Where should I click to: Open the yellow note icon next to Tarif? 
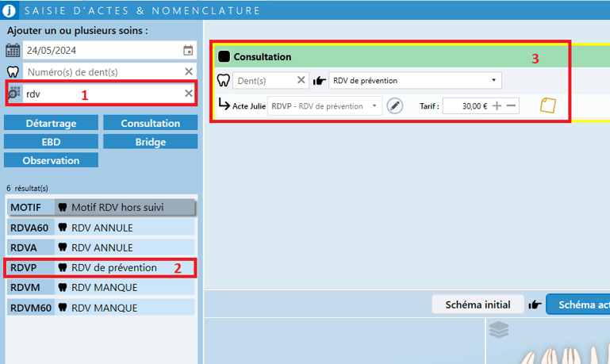coord(548,105)
